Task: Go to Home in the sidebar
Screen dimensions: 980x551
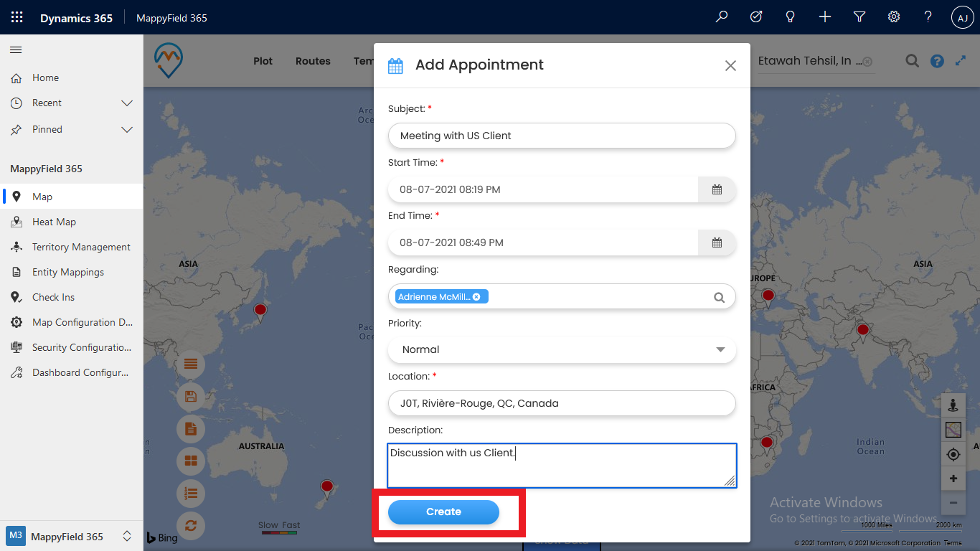Action: coord(72,77)
